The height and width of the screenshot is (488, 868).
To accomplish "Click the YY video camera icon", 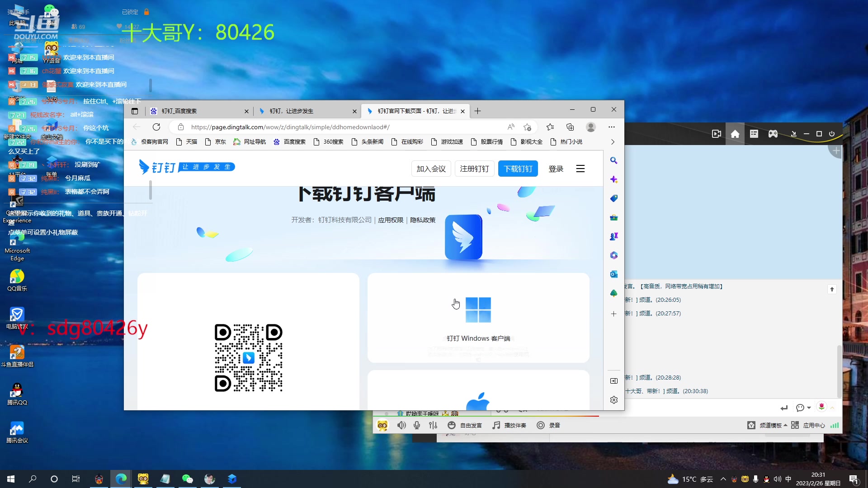I will (716, 134).
